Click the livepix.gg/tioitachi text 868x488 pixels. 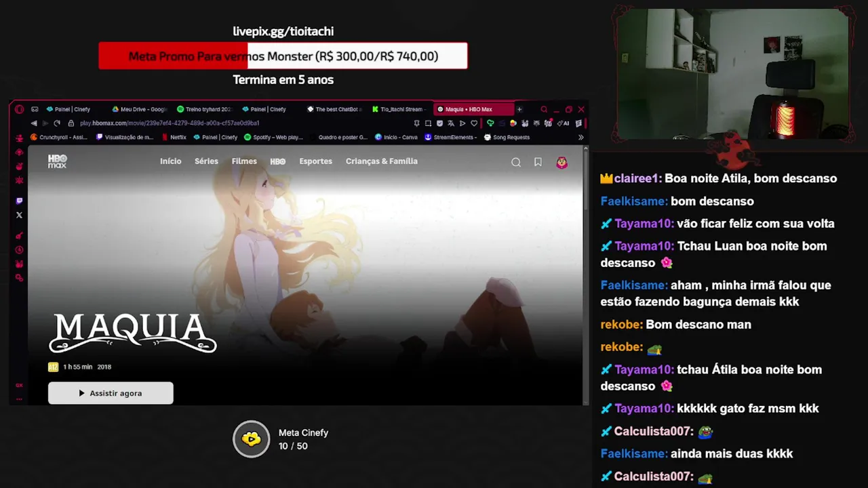point(283,31)
